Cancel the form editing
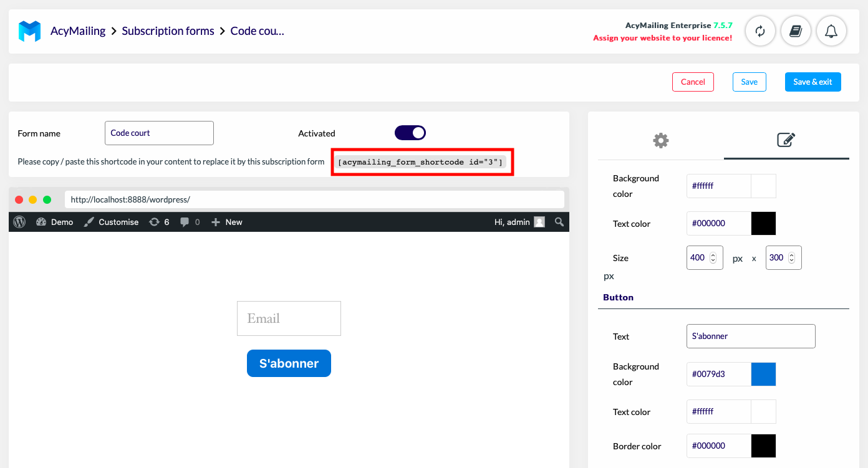The image size is (868, 468). click(693, 82)
